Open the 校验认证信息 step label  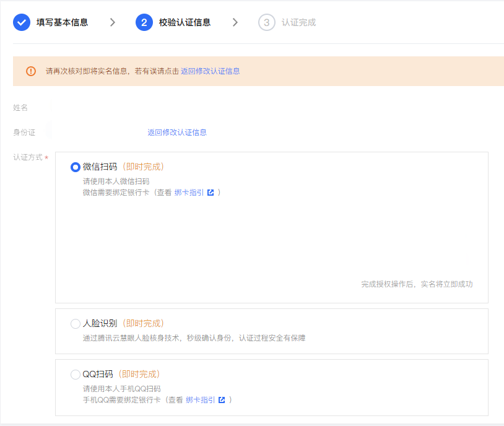(185, 22)
